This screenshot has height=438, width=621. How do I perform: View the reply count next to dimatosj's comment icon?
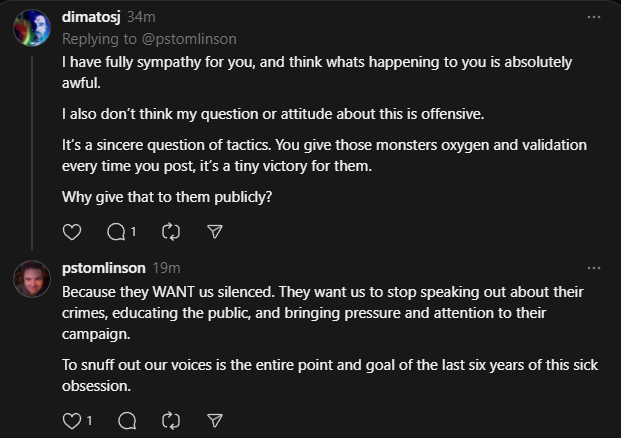click(133, 232)
